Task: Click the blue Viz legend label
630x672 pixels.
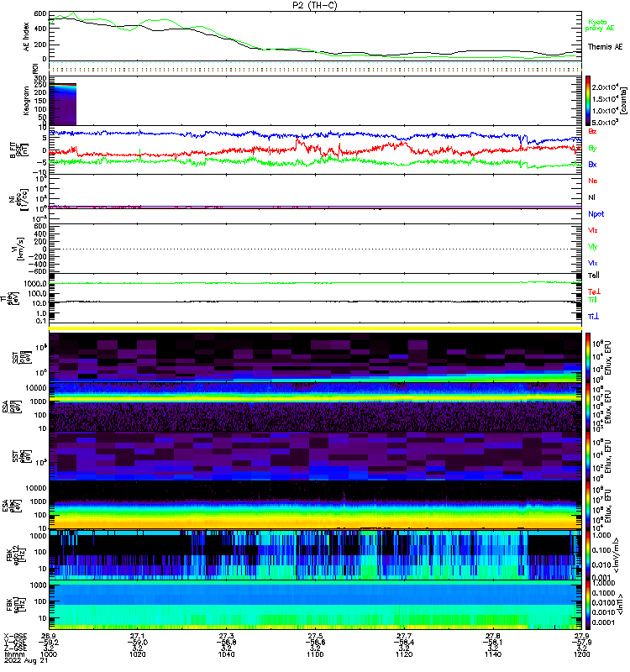Action: point(592,263)
